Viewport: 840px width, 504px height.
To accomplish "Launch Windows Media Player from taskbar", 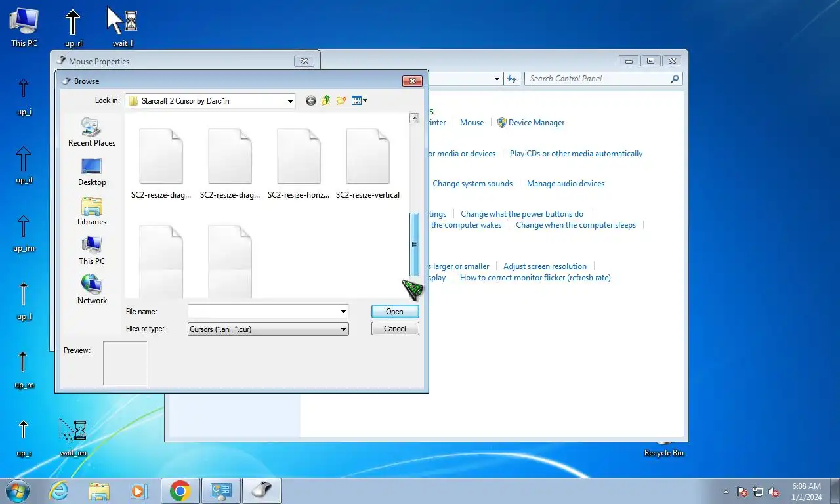I will click(x=139, y=491).
